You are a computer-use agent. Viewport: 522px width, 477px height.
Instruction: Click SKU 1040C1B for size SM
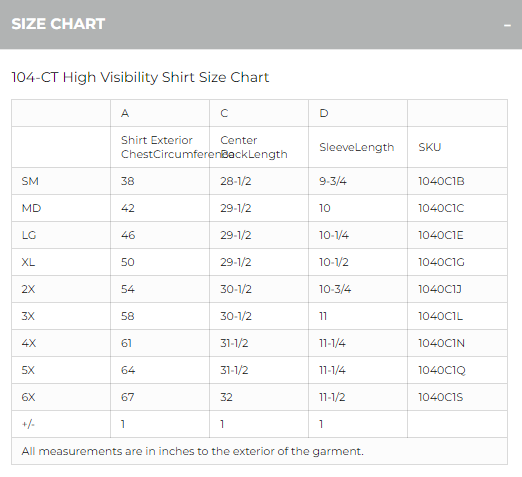(441, 181)
